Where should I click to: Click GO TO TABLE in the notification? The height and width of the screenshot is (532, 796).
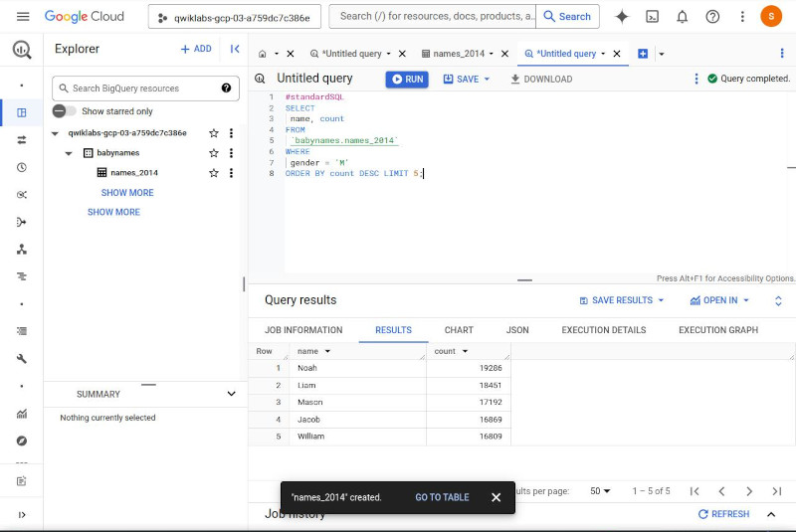pos(442,497)
